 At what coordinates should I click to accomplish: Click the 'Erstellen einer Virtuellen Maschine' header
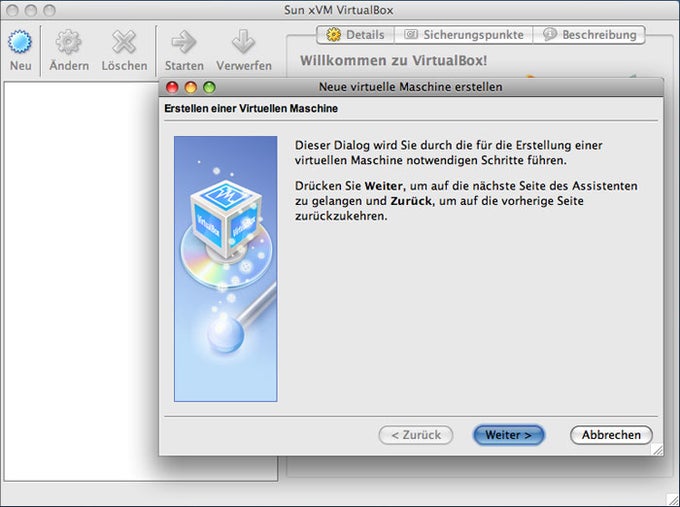[251, 108]
